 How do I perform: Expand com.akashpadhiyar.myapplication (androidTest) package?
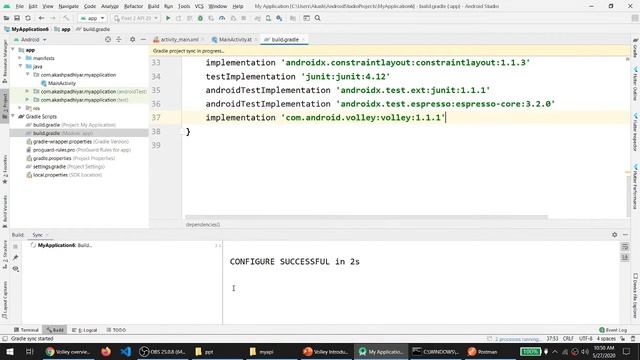click(27, 91)
